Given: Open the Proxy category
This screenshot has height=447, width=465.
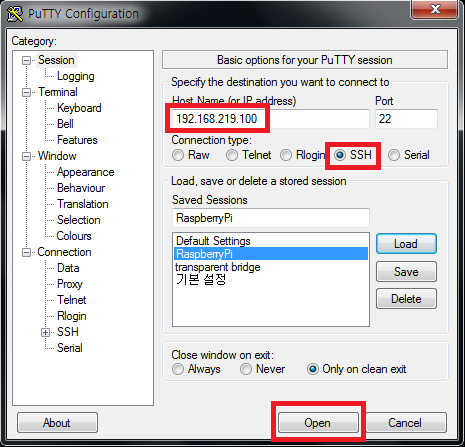Looking at the screenshot, I should point(70,284).
